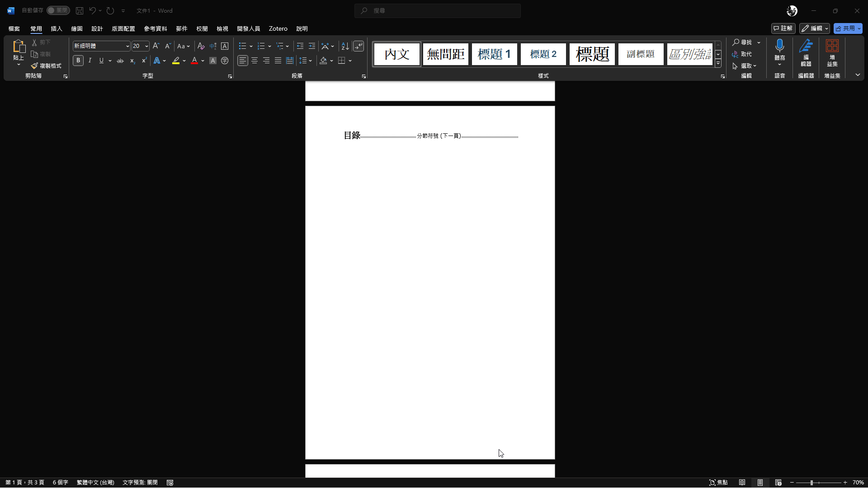Open the Zotero ribbon tab

point(278,28)
